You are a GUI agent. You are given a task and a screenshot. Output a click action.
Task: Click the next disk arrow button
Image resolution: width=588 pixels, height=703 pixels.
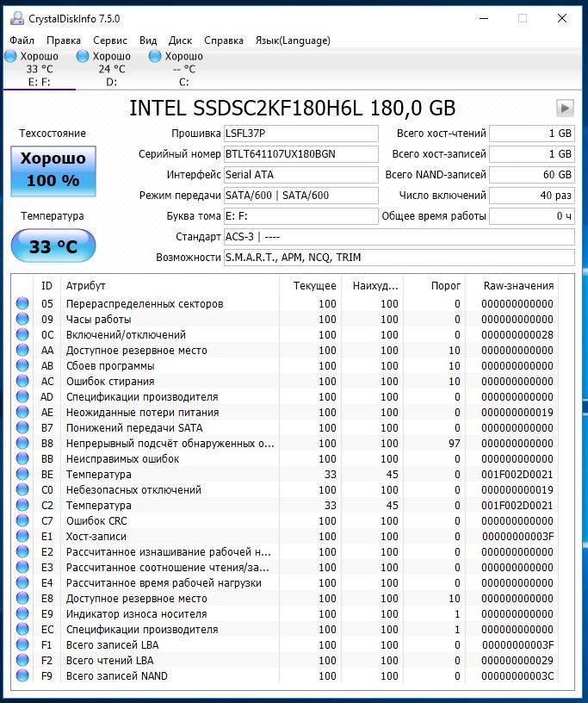coord(565,108)
